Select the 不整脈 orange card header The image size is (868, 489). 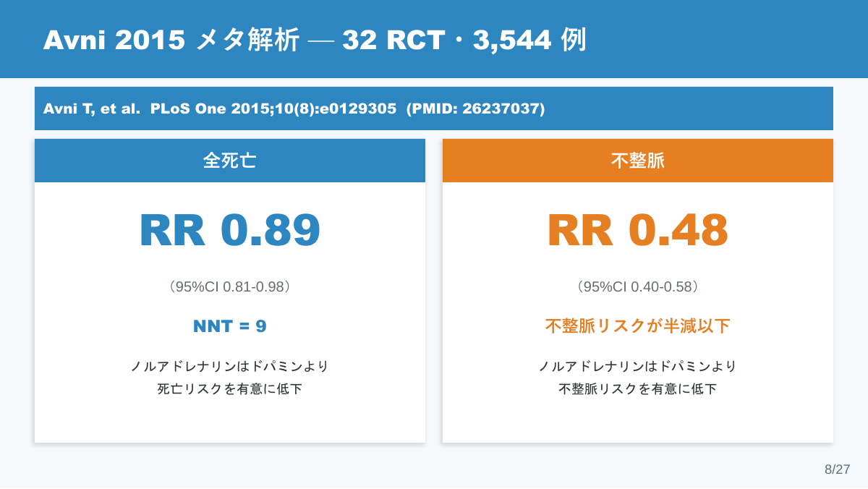(x=638, y=161)
